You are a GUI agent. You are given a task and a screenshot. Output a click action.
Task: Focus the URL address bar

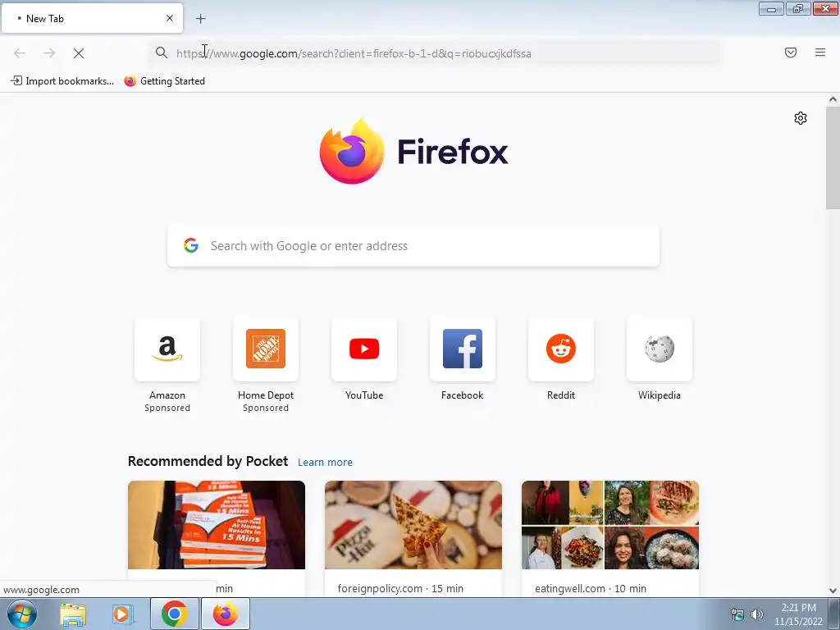click(x=435, y=53)
